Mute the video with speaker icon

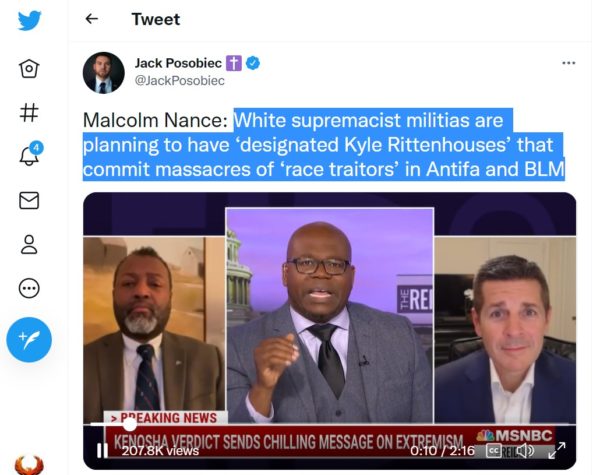pyautogui.click(x=525, y=451)
